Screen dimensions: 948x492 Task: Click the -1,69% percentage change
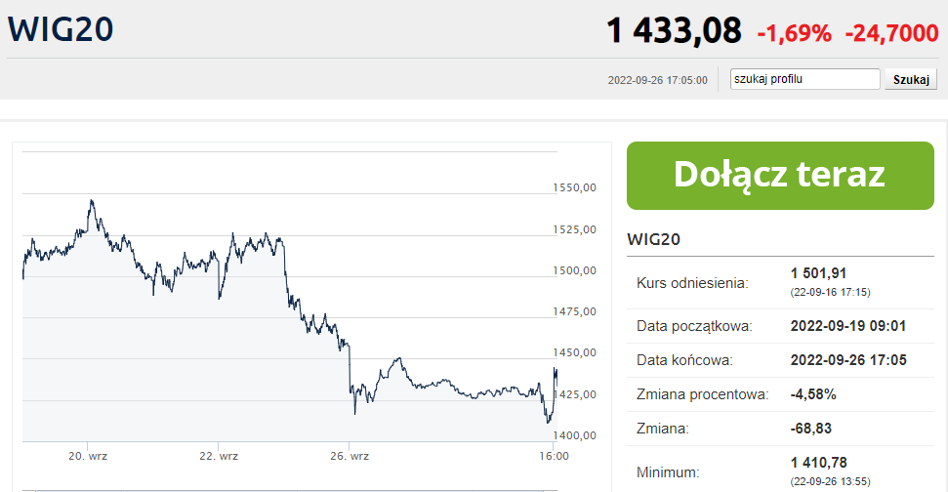click(x=794, y=33)
